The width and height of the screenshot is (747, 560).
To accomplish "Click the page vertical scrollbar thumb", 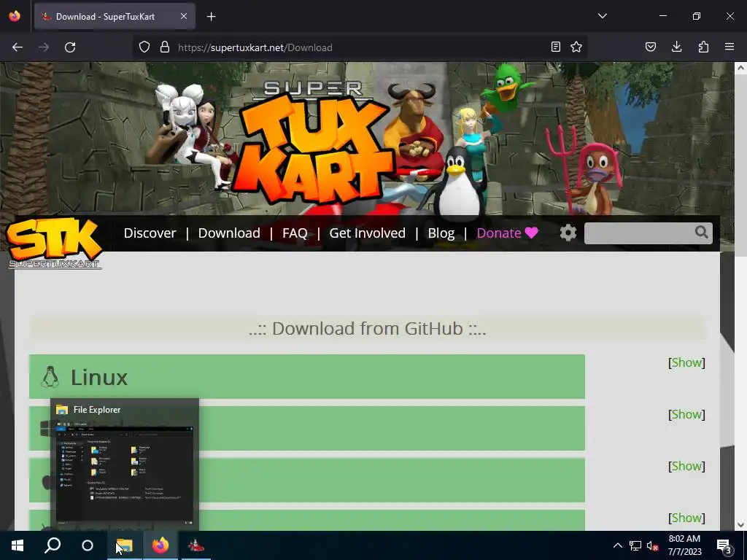I will 740,166.
